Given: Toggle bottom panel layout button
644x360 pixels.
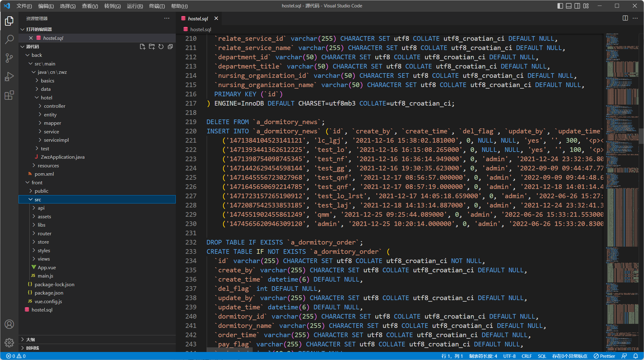Looking at the screenshot, I should click(569, 6).
